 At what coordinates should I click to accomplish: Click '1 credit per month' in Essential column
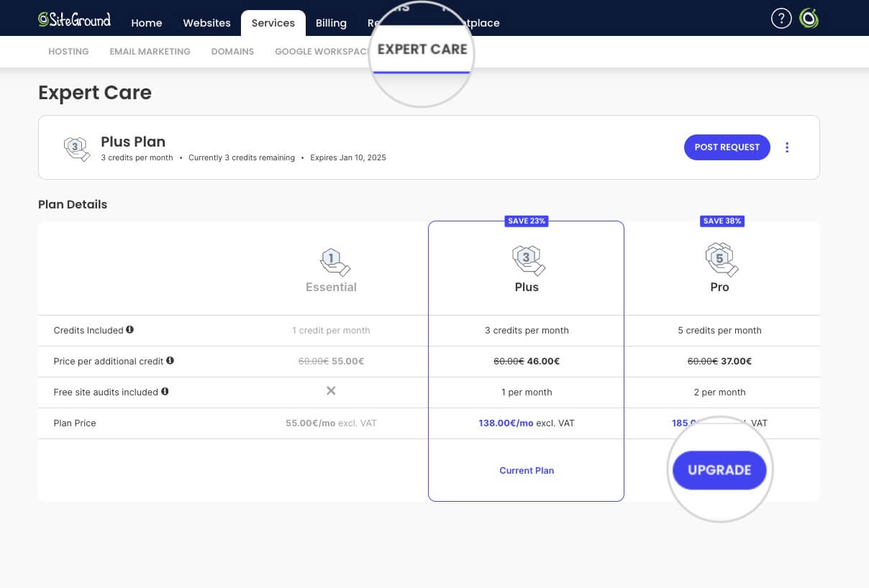click(331, 331)
